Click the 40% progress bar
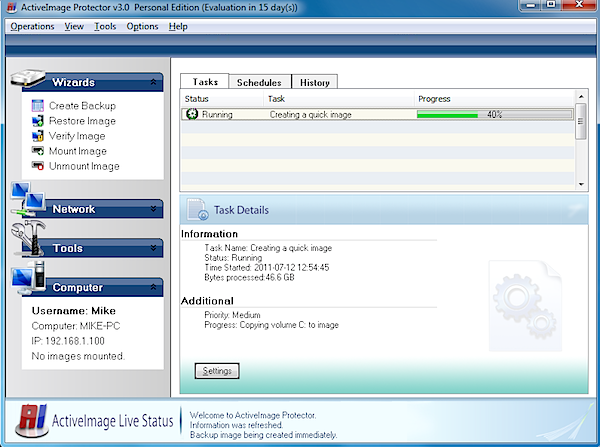Screen dimensions: 600x447 (494, 114)
